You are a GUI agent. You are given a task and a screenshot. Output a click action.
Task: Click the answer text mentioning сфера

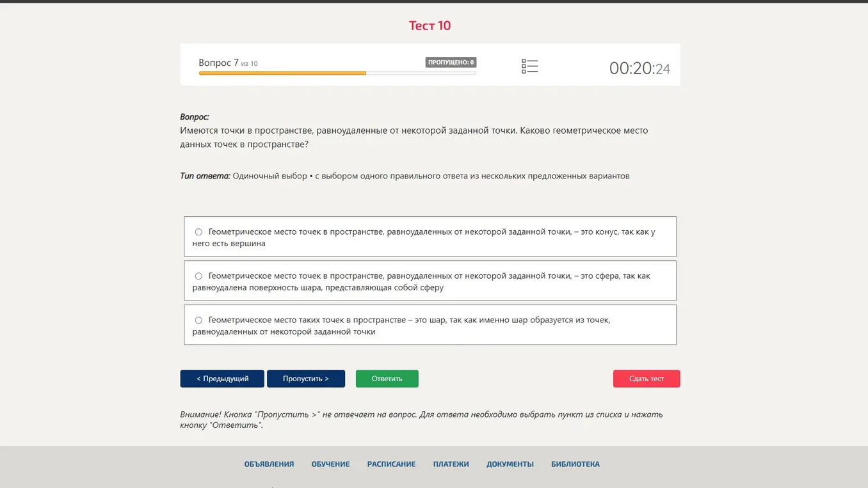pyautogui.click(x=421, y=281)
